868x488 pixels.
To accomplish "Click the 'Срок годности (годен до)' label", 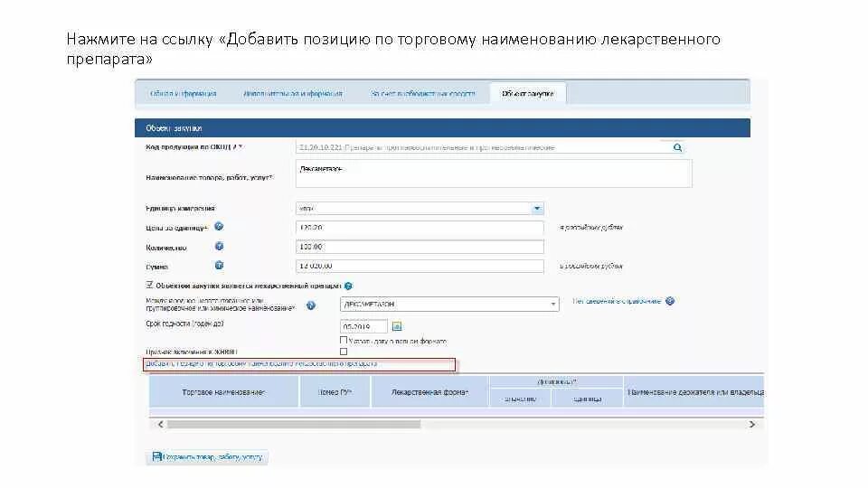I will (184, 324).
